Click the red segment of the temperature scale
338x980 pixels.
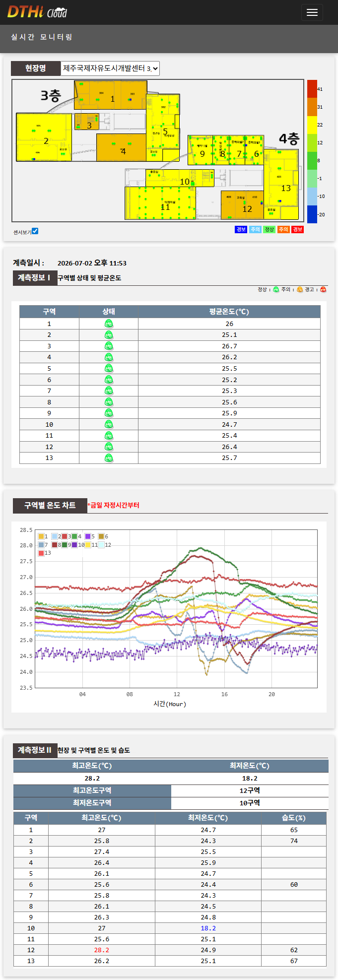coord(312,89)
